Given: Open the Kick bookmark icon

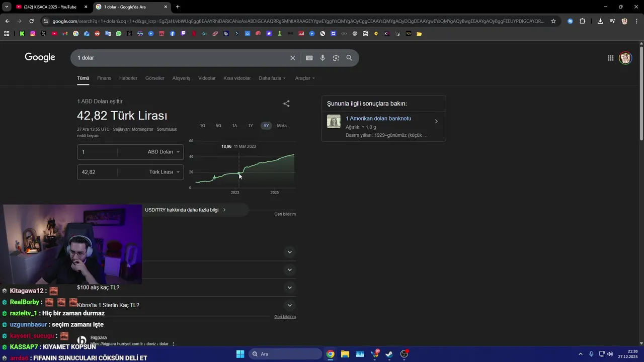Looking at the screenshot, I should [x=22, y=34].
